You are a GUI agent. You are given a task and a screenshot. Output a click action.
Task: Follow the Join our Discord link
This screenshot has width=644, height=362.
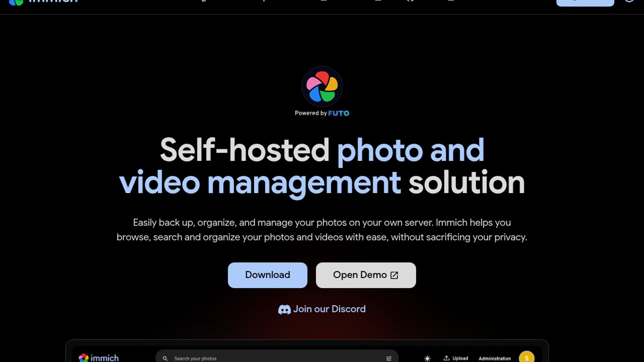tap(329, 309)
